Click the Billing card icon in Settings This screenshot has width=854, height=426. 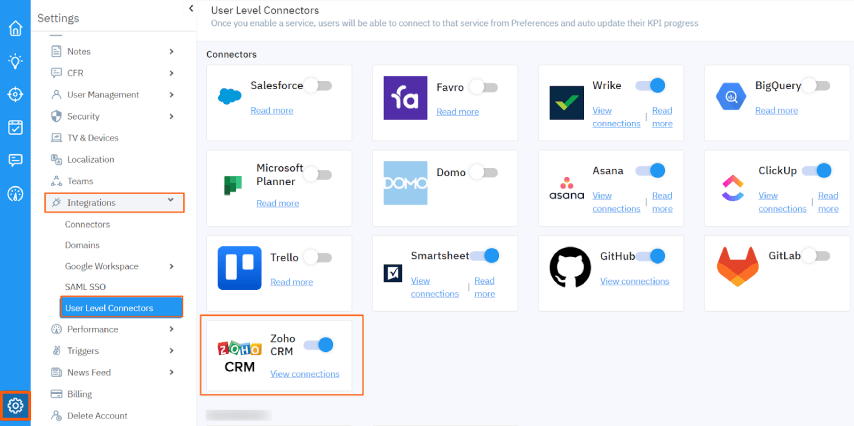pos(56,394)
